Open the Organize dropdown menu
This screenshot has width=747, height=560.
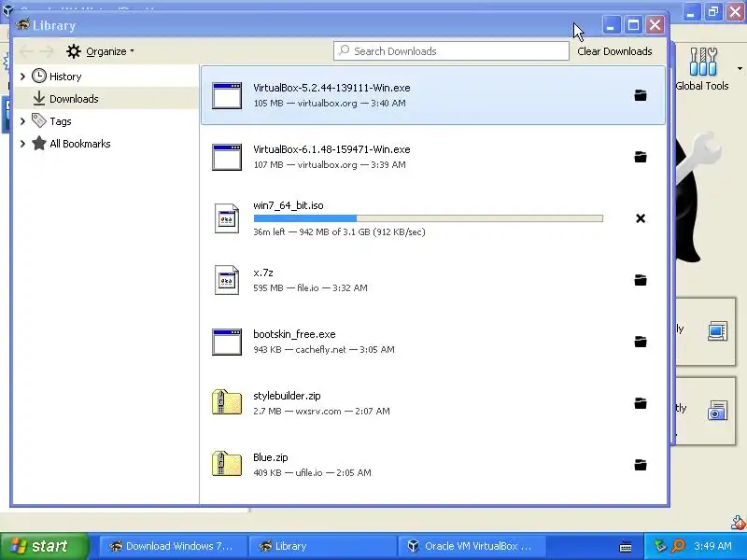[x=100, y=51]
